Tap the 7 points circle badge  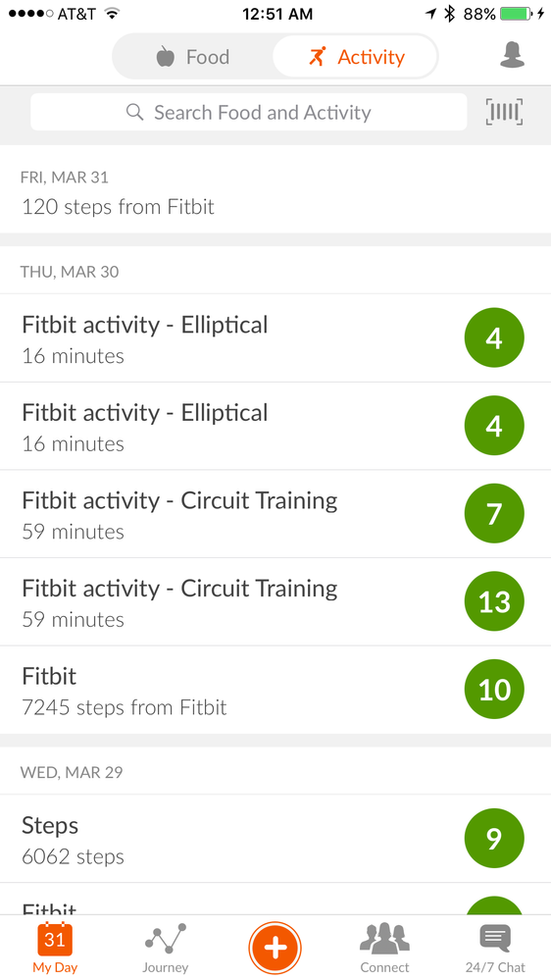[x=494, y=514]
